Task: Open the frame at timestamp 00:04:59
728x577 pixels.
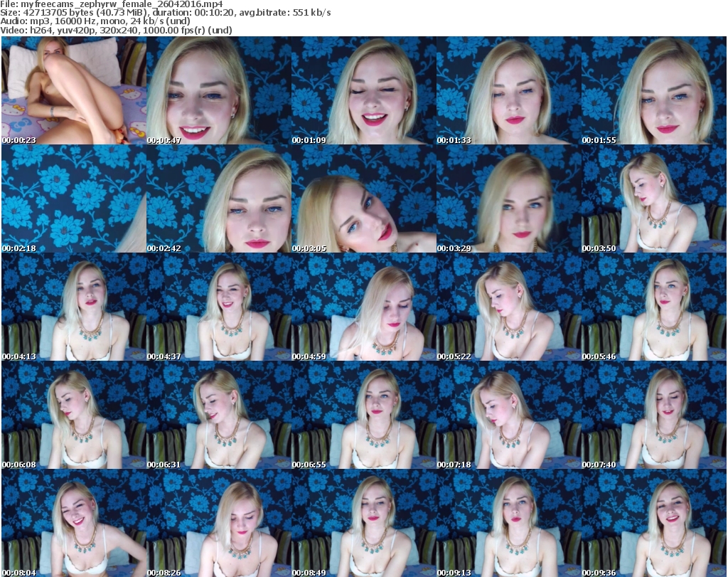Action: [363, 307]
